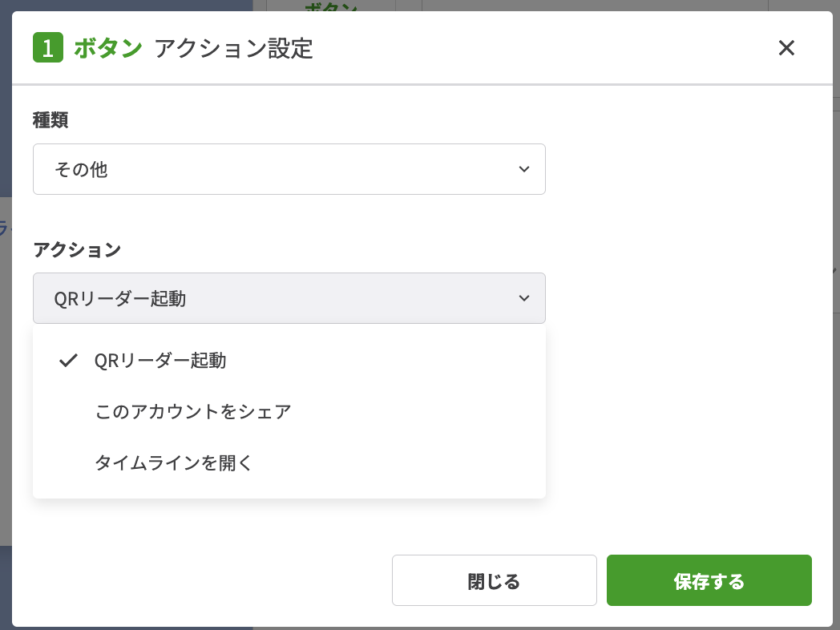Click the checkmark beside QRリーダー起動

tap(68, 361)
